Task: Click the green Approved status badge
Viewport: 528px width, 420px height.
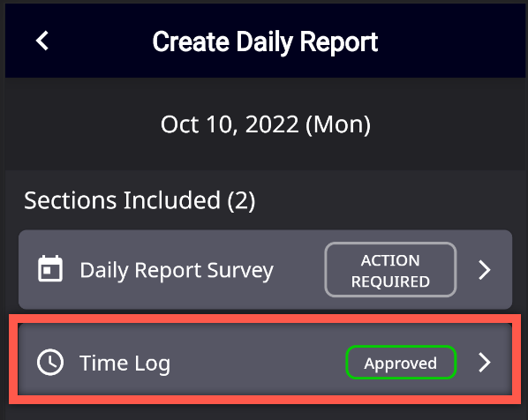Action: 401,363
